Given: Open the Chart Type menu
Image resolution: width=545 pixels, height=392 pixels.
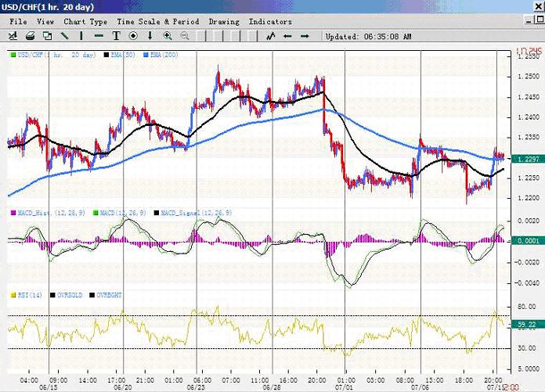Looking at the screenshot, I should pyautogui.click(x=85, y=22).
